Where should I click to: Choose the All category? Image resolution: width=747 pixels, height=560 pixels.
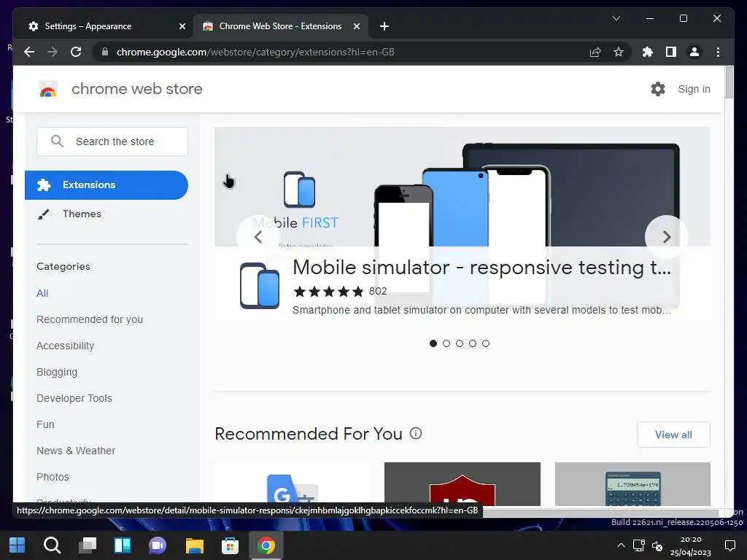coord(42,293)
